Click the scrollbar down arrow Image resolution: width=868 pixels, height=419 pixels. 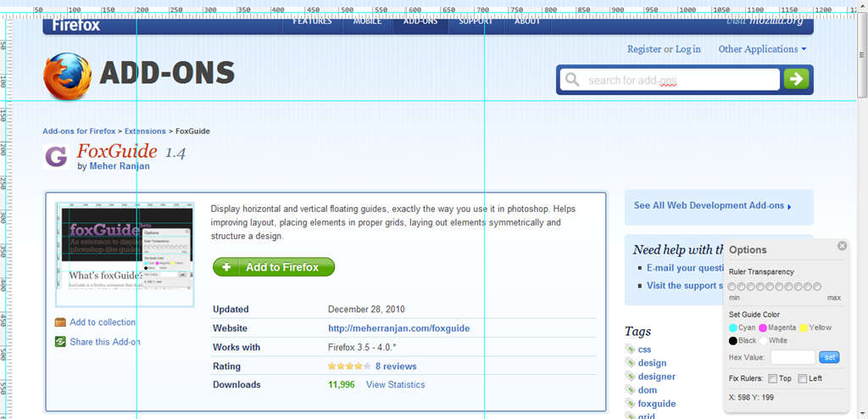click(x=862, y=411)
